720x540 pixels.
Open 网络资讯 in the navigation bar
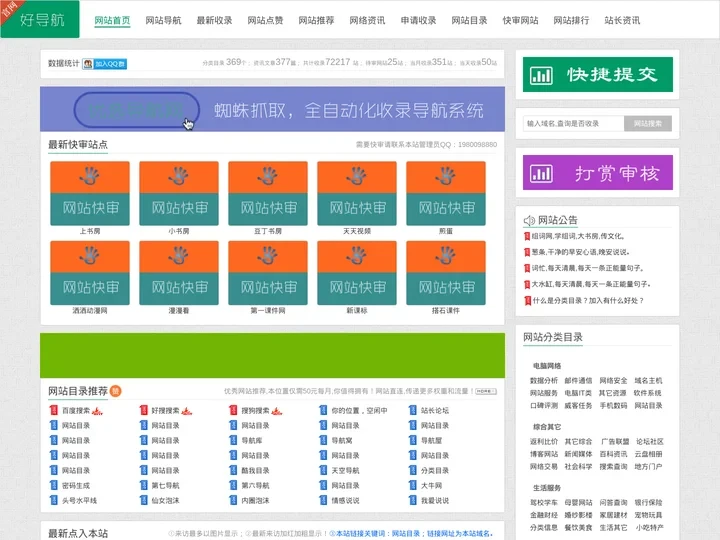click(x=367, y=20)
